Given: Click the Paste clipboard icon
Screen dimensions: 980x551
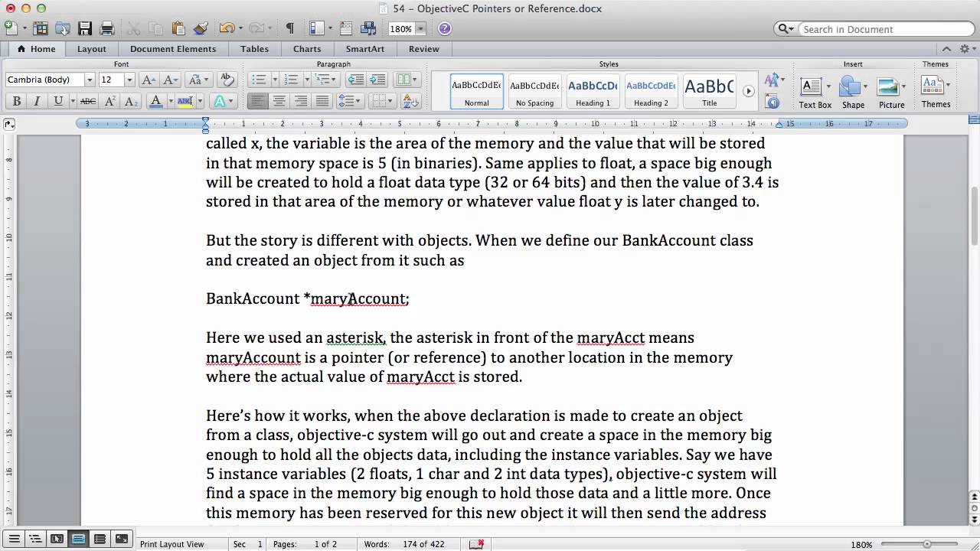Looking at the screenshot, I should coord(178,28).
